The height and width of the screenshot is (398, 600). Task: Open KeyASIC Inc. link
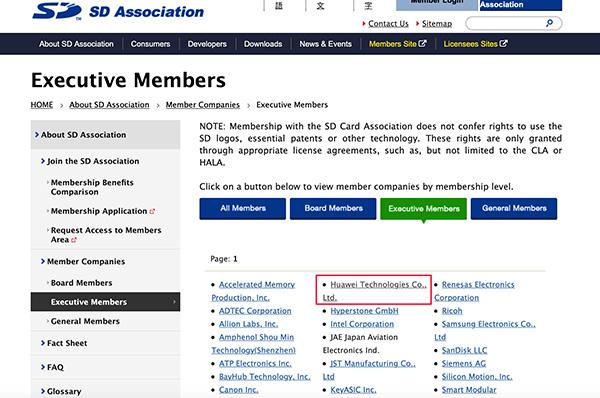tap(353, 390)
